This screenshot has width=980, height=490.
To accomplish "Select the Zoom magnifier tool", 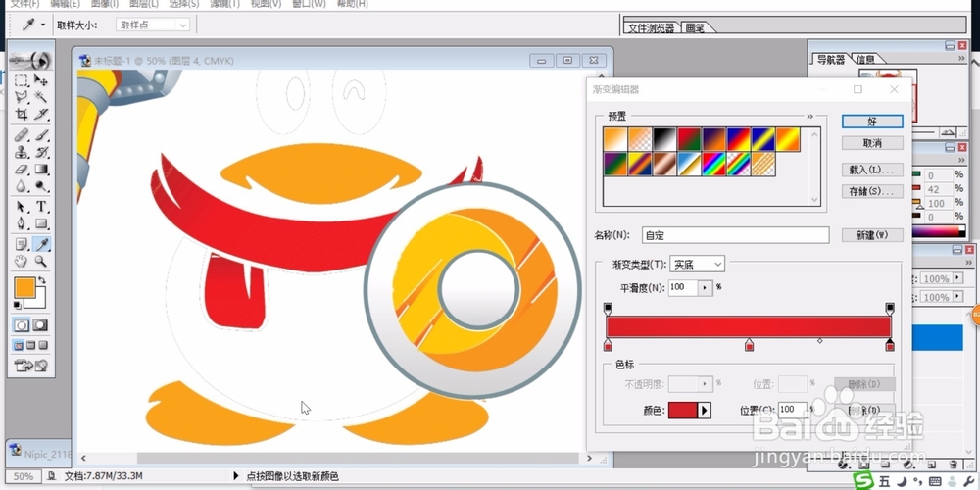I will tap(41, 262).
